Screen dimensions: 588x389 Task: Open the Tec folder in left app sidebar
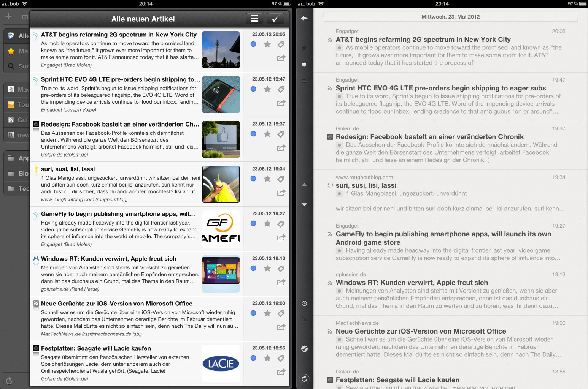(x=17, y=188)
